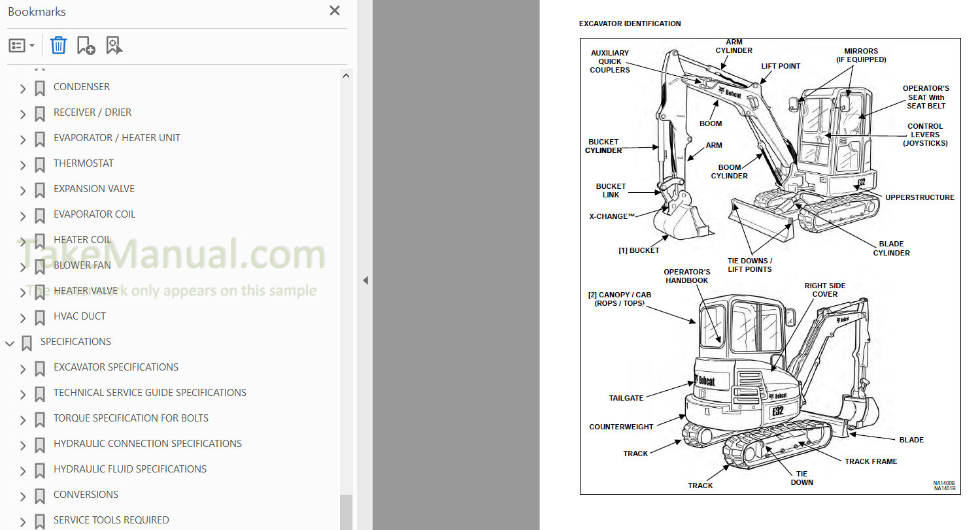980x530 pixels.
Task: Delete the selected bookmark with trash icon
Action: 58,45
